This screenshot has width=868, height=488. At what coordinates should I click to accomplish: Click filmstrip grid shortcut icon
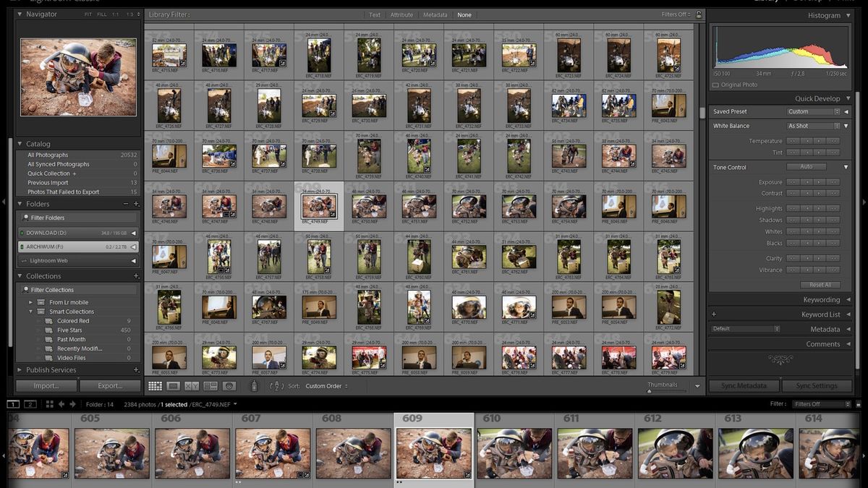[x=51, y=404]
